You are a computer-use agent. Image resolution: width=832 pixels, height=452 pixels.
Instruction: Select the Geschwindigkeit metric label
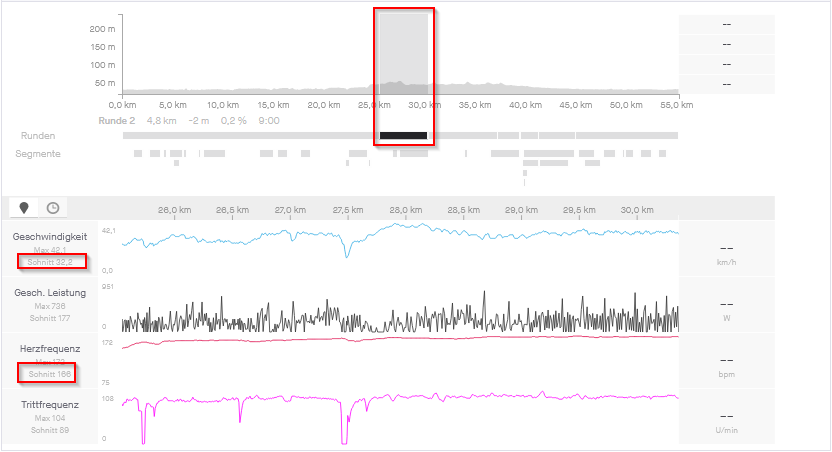[x=50, y=236]
